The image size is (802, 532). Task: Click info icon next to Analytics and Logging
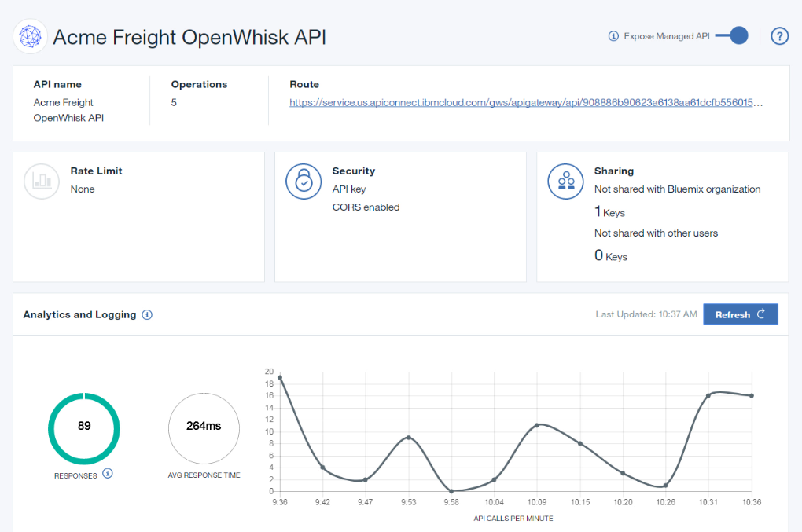147,315
